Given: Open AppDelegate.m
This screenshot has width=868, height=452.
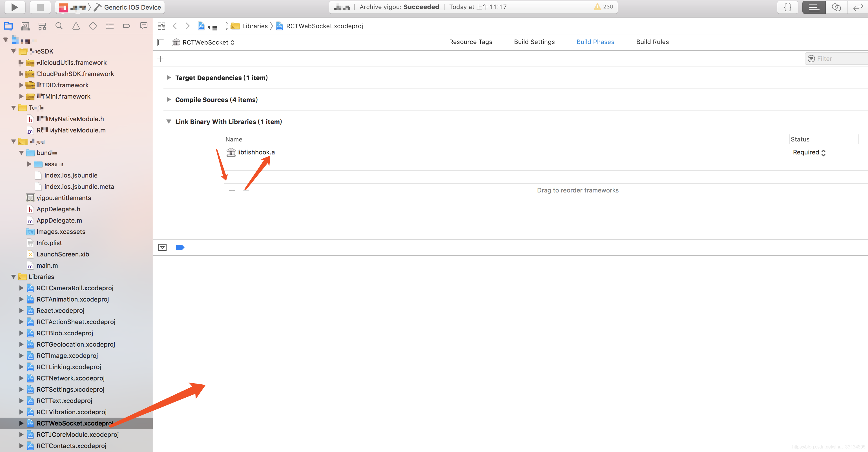Looking at the screenshot, I should coord(59,220).
